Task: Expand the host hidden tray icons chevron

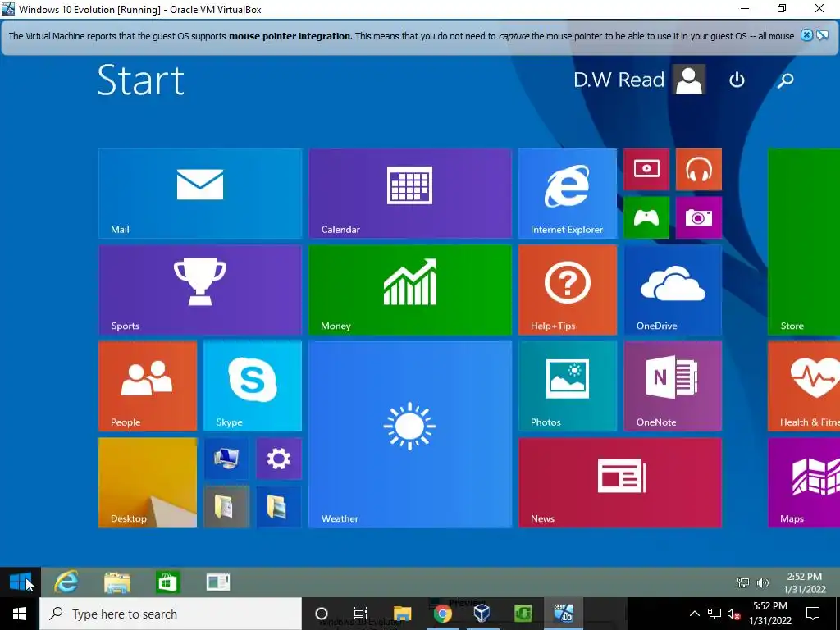Action: [694, 614]
